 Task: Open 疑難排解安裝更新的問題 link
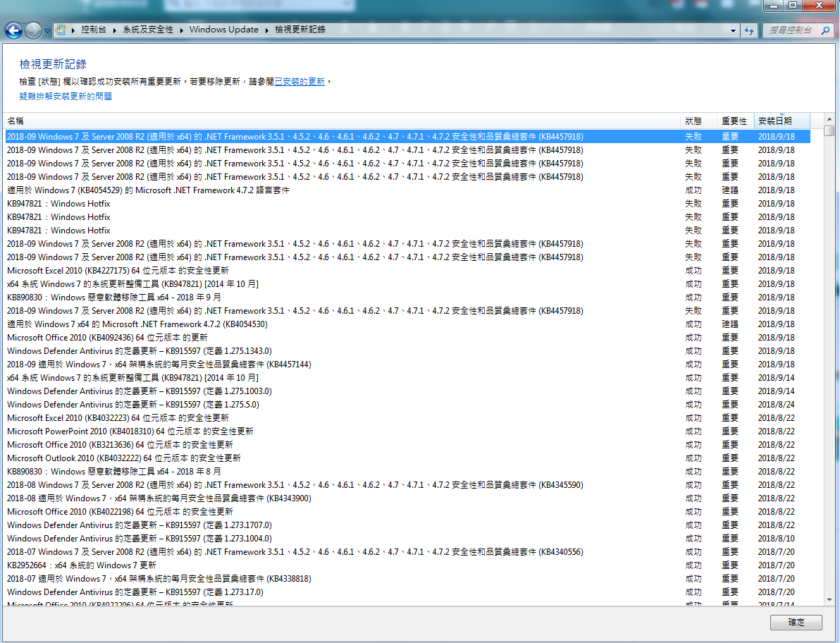(66, 96)
